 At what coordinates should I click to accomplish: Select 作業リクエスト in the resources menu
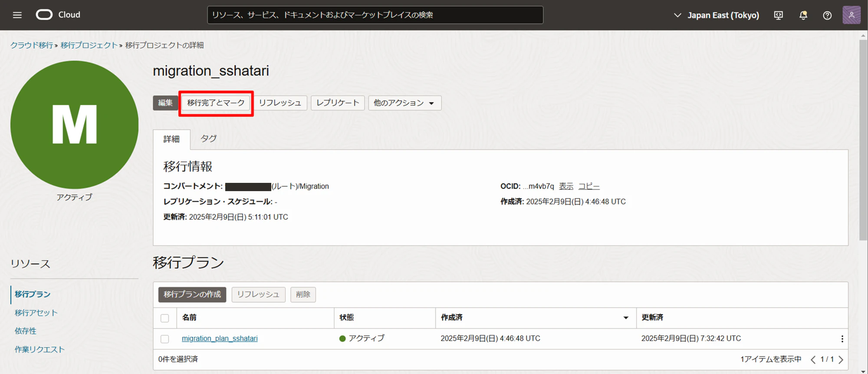click(39, 349)
